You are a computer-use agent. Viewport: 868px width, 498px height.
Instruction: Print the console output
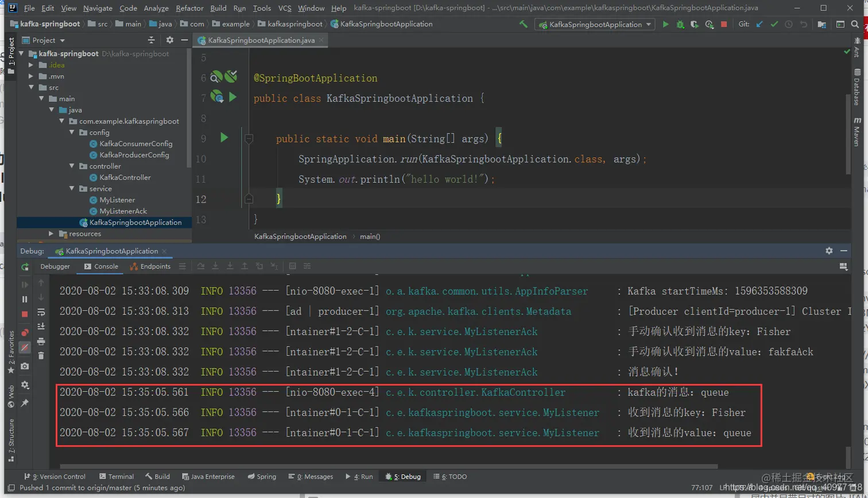(x=41, y=341)
